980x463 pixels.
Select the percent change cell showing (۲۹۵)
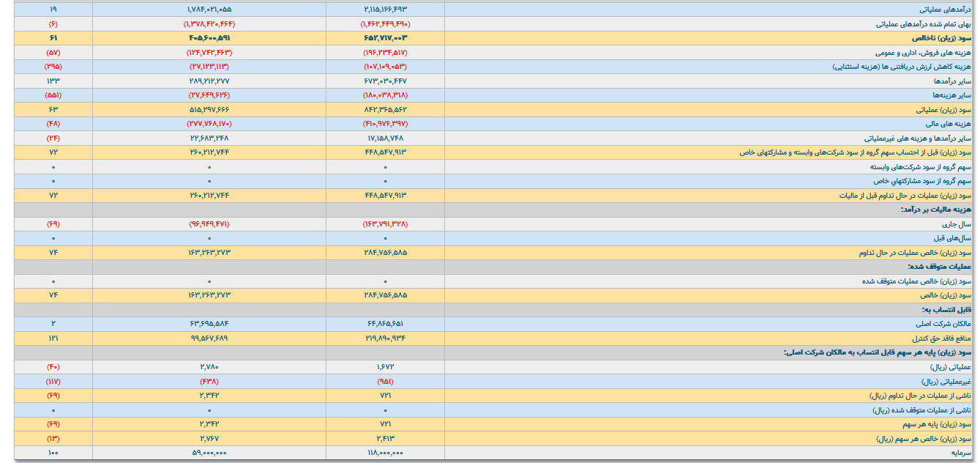click(53, 67)
